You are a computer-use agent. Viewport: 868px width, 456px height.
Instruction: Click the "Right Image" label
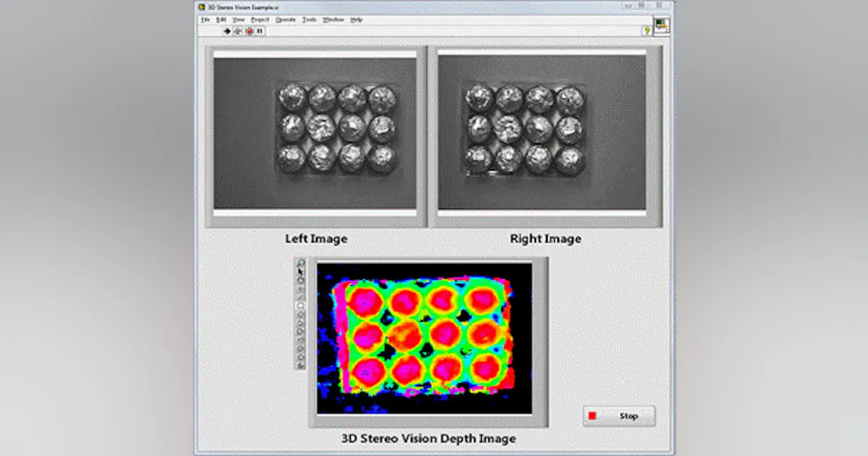tap(545, 238)
